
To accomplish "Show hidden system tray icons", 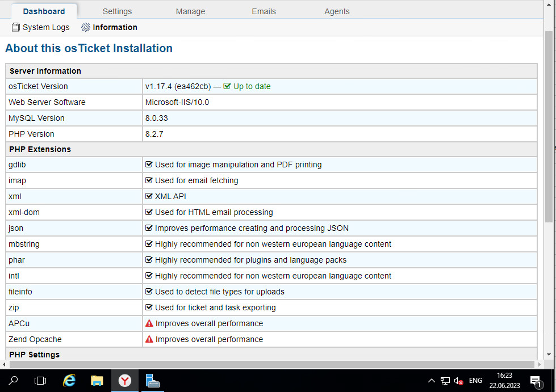I will point(431,381).
